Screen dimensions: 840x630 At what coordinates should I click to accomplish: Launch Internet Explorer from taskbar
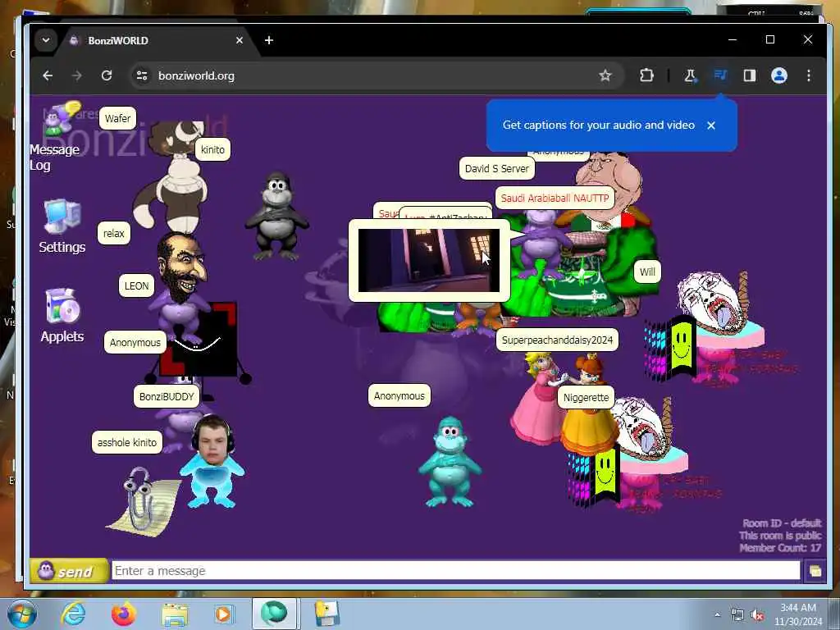[x=73, y=614]
